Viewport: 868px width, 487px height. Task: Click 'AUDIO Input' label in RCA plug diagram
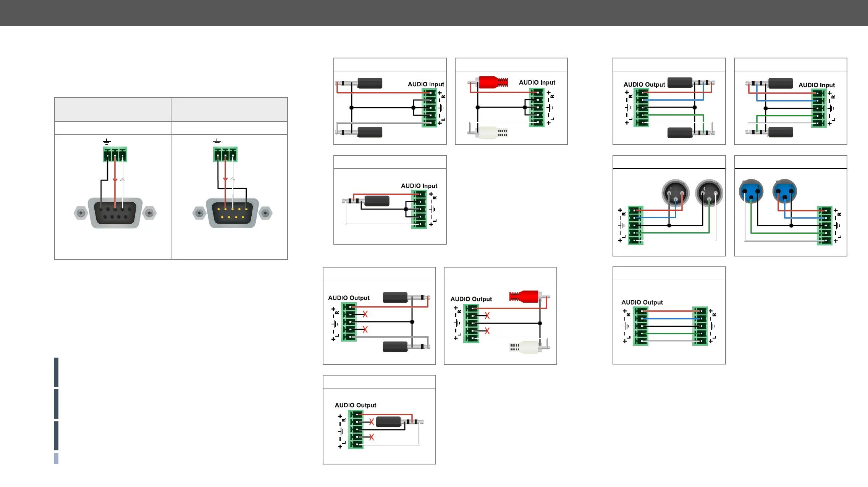(537, 82)
